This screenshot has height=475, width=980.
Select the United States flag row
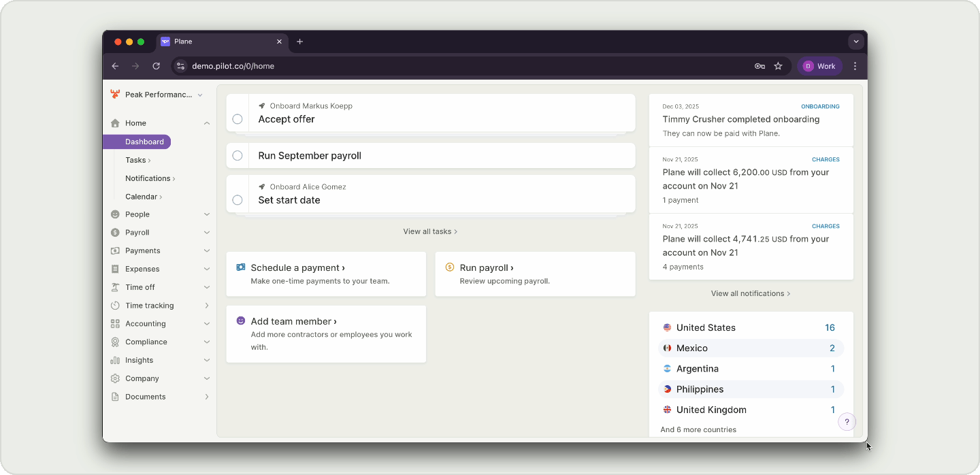[x=666, y=327]
